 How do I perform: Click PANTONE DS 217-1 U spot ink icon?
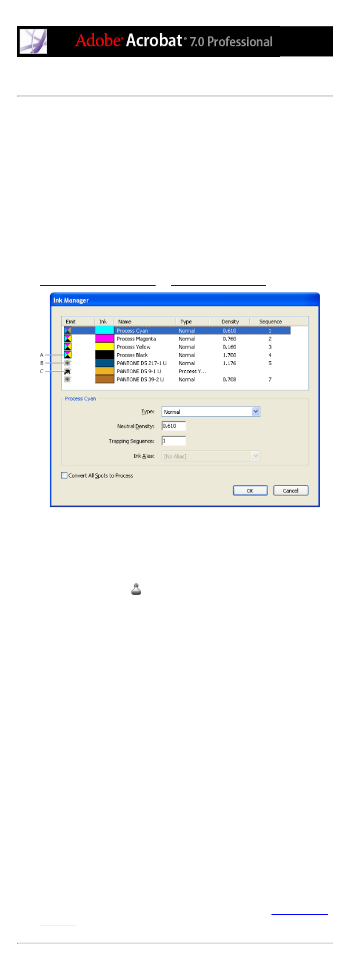68,363
